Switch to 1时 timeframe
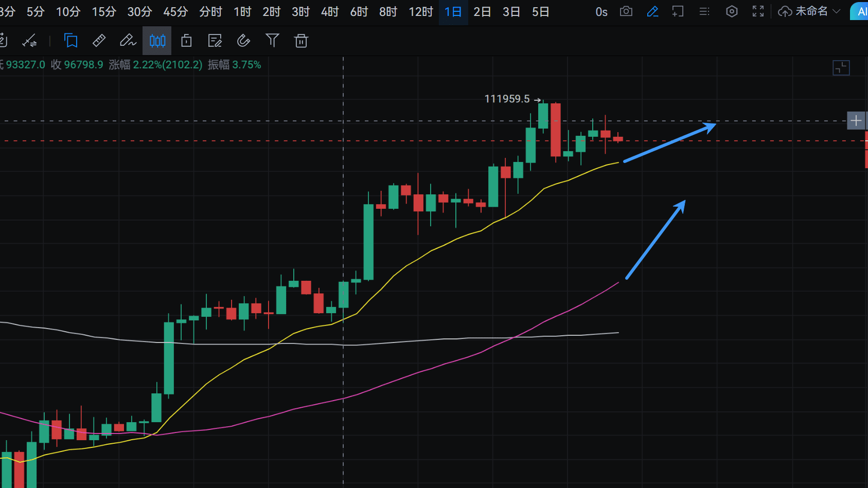The width and height of the screenshot is (868, 488). pyautogui.click(x=242, y=12)
